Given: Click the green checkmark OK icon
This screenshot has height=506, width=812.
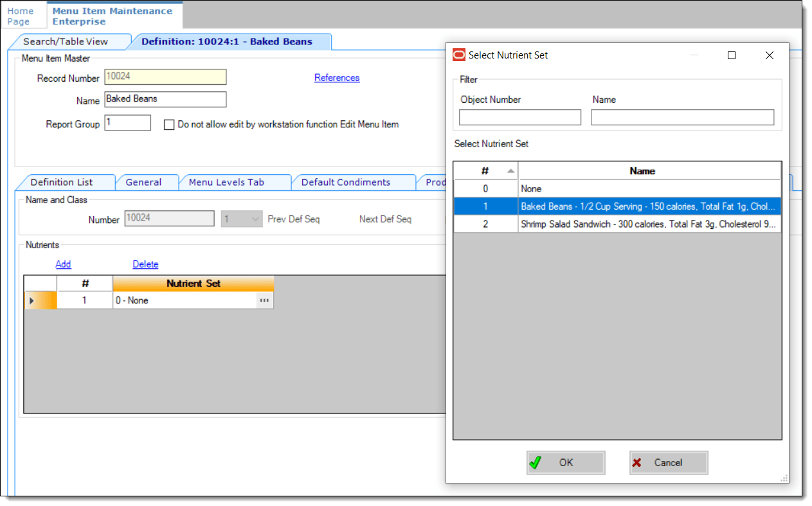Looking at the screenshot, I should (x=536, y=462).
